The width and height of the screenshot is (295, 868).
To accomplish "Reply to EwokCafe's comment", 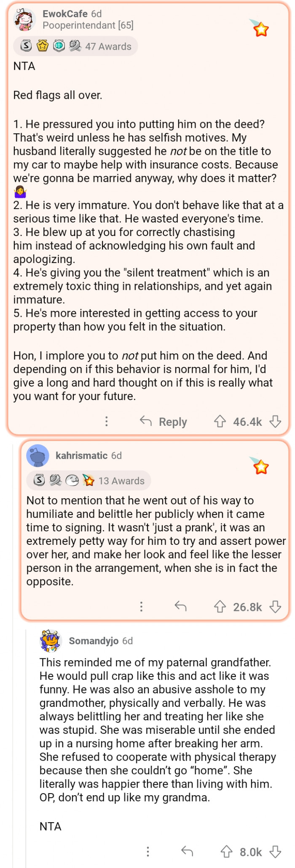I will [164, 421].
